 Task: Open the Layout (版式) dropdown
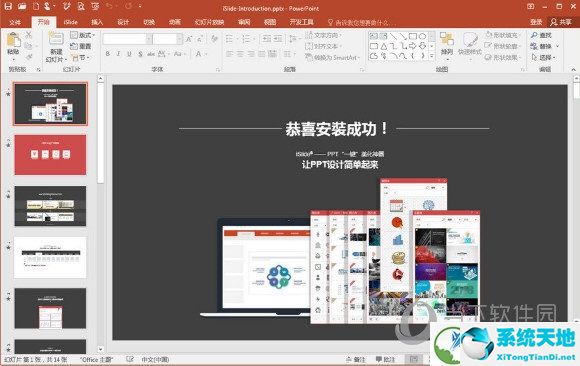pyautogui.click(x=82, y=35)
